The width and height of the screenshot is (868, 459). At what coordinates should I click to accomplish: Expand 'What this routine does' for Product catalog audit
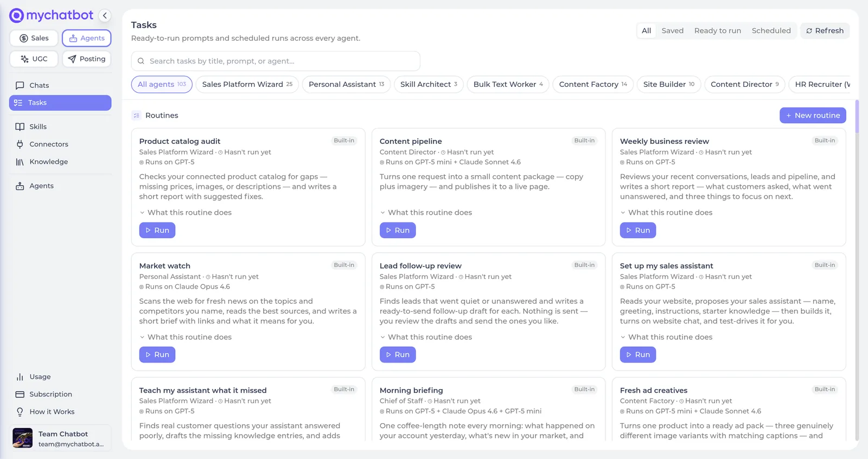click(186, 213)
